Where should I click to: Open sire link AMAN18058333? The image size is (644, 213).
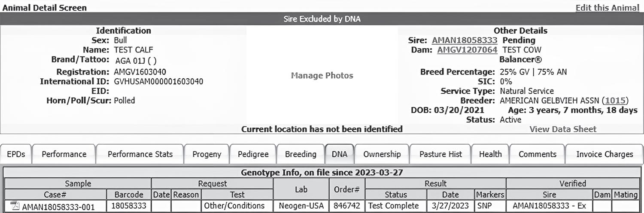click(465, 40)
